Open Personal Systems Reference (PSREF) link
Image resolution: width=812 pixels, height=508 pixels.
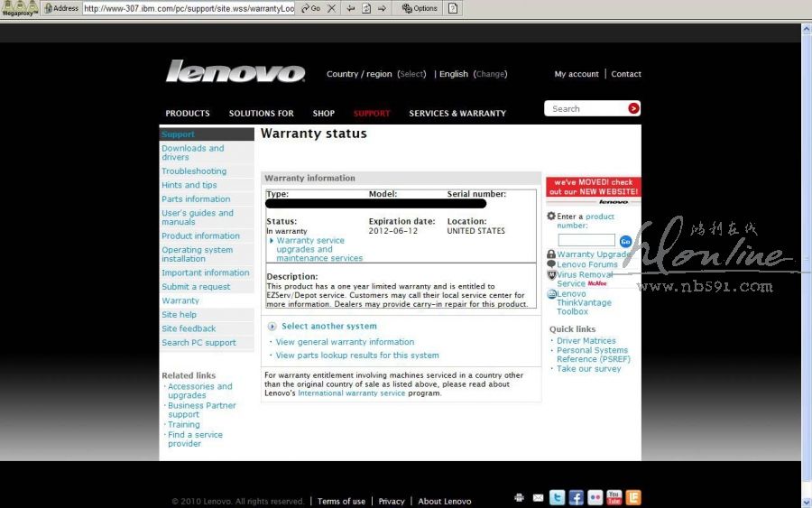(x=594, y=355)
